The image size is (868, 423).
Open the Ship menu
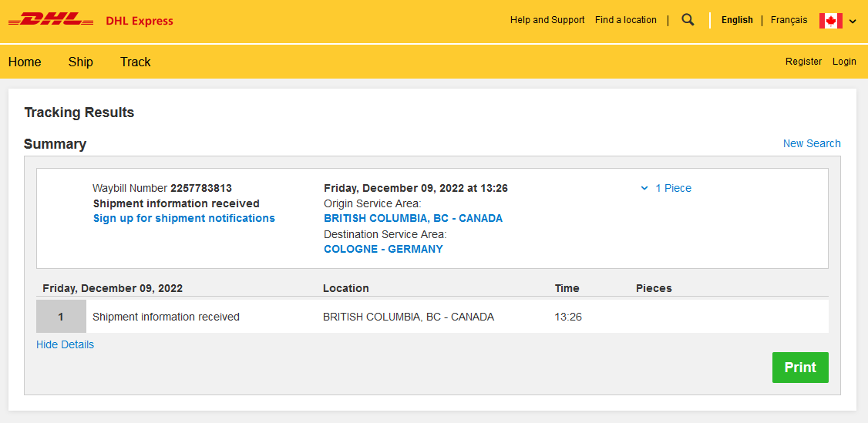(80, 62)
